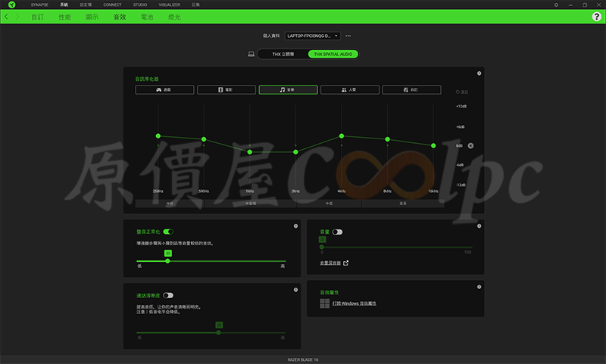The image size is (606, 364).
Task: Click RAZER BLADE 16 device name
Action: coord(303,359)
